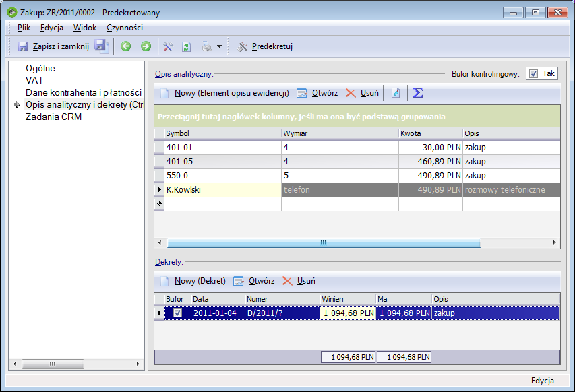Click the Symbol column header
Viewport: 575px width, 392px height.
click(222, 133)
